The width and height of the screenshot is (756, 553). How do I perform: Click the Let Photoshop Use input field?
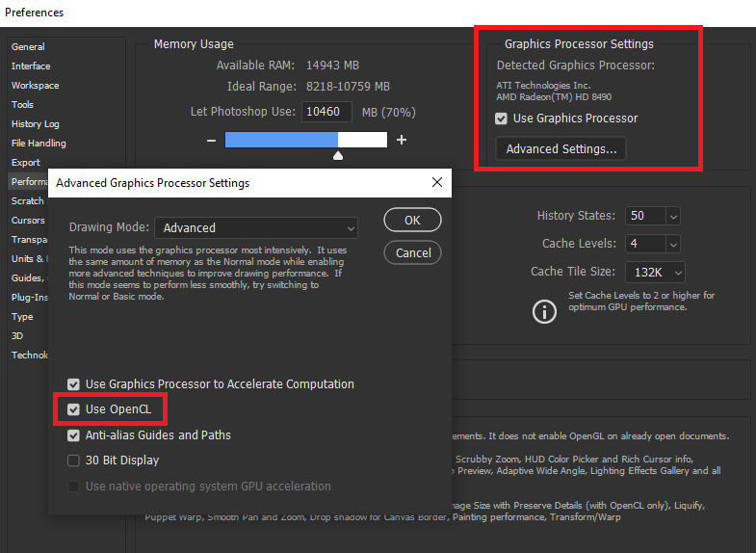(x=326, y=112)
